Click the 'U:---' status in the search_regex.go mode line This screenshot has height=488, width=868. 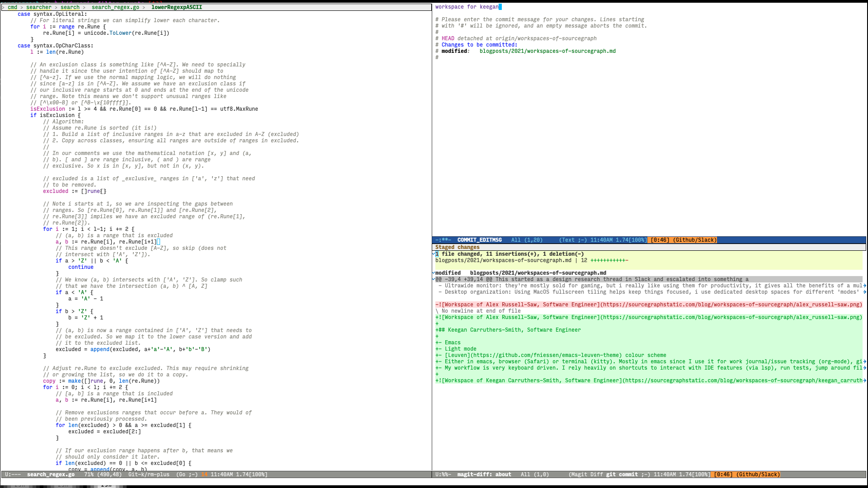13,474
